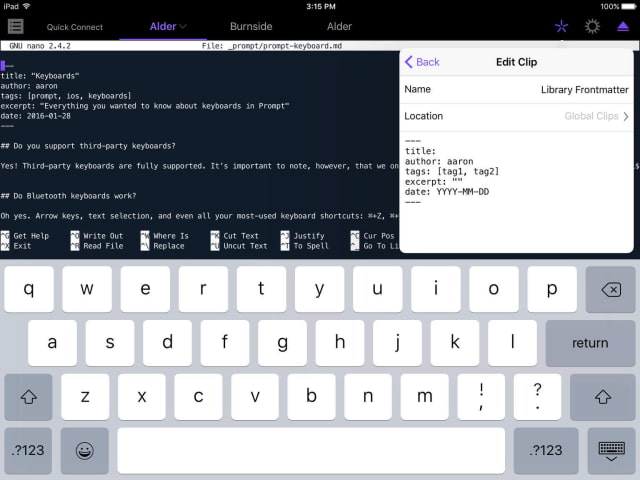This screenshot has height=480, width=640.
Task: Open the settings gear icon
Action: 592,26
